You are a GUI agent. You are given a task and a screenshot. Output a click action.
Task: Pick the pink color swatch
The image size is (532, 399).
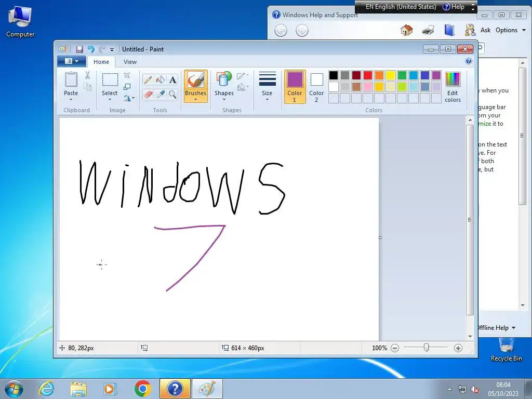tap(368, 87)
